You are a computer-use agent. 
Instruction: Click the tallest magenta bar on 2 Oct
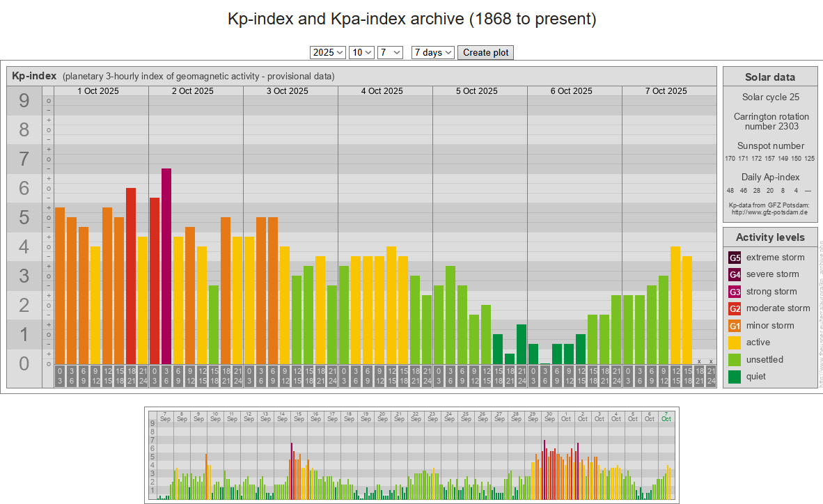pyautogui.click(x=166, y=265)
